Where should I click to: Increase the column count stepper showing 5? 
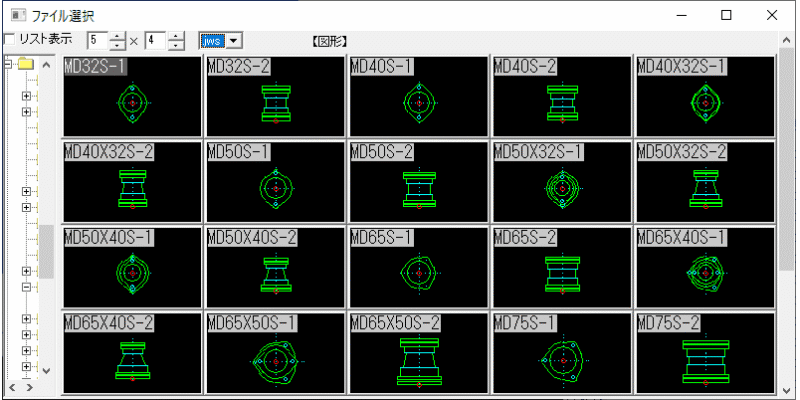point(118,36)
